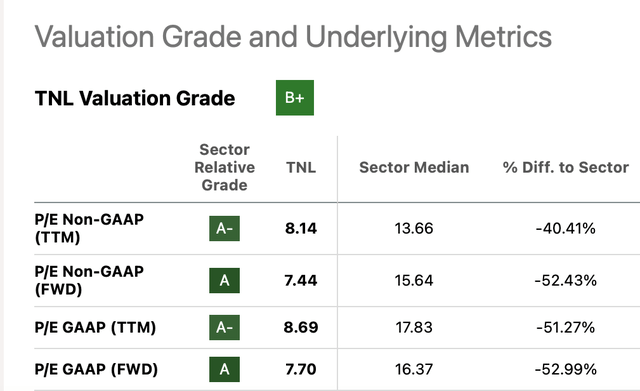Select the P/E GAAP (FWD) metric label

[96, 369]
